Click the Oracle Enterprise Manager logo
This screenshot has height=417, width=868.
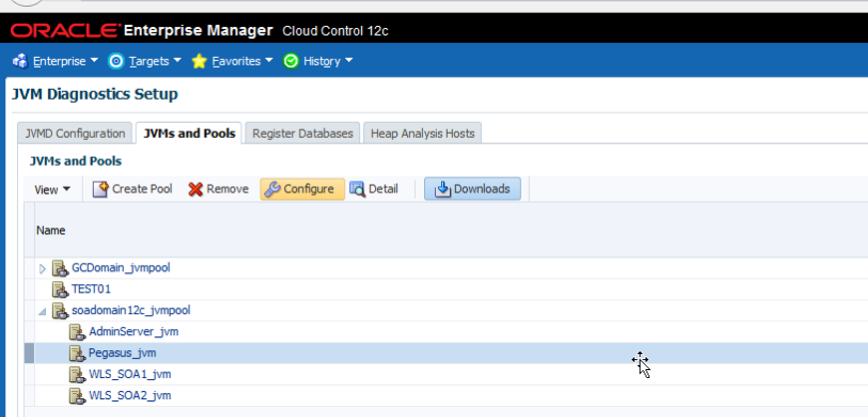142,31
